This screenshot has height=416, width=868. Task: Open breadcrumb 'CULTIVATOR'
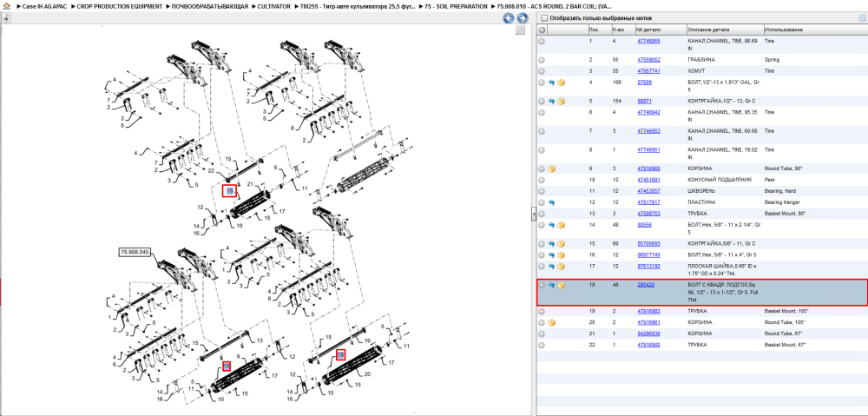tap(274, 6)
